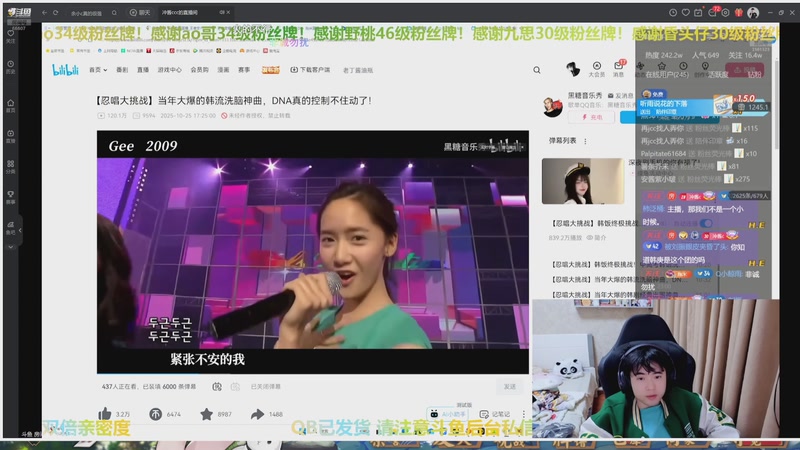The image size is (800, 450).
Task: Click the 发送 danmaku button
Action: pos(510,387)
